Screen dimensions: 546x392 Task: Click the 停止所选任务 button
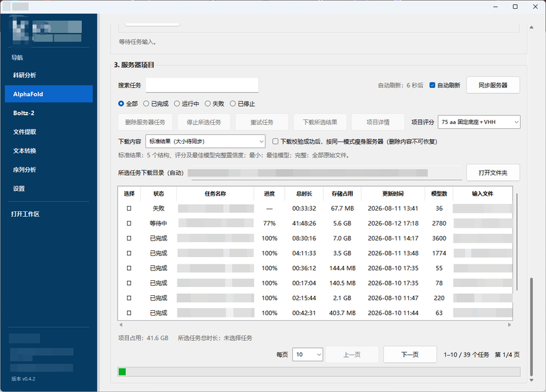(x=203, y=122)
